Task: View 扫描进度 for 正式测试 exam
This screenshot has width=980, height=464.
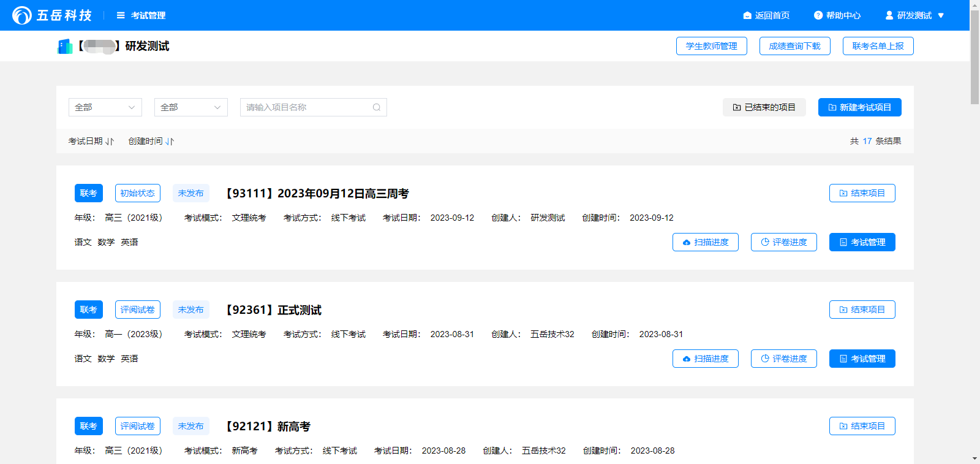Action: coord(705,359)
